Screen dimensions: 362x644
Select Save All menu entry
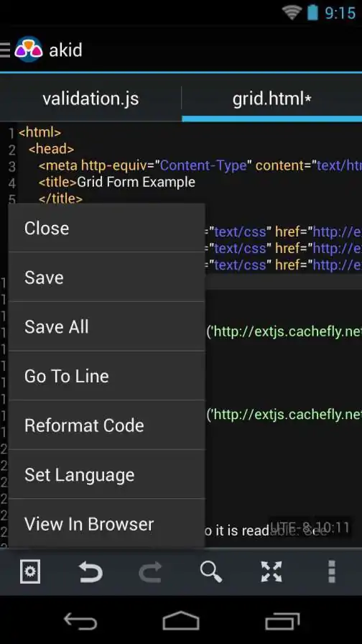coord(107,326)
